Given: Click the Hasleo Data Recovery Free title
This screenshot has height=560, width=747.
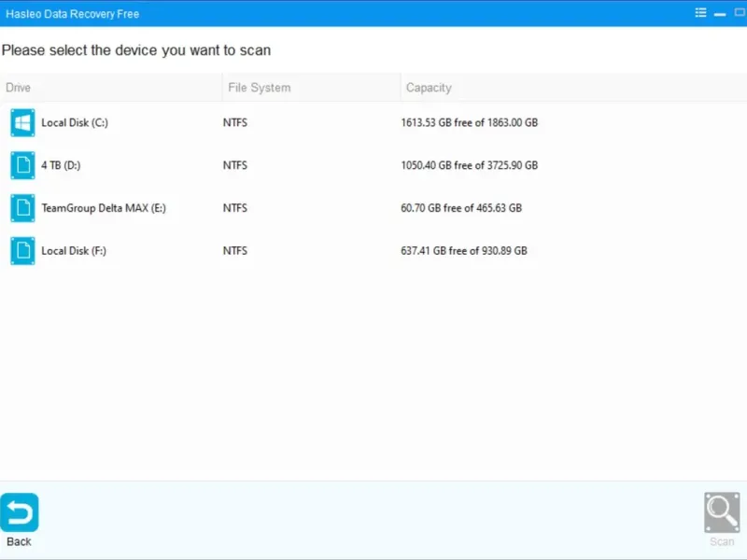Looking at the screenshot, I should point(73,14).
